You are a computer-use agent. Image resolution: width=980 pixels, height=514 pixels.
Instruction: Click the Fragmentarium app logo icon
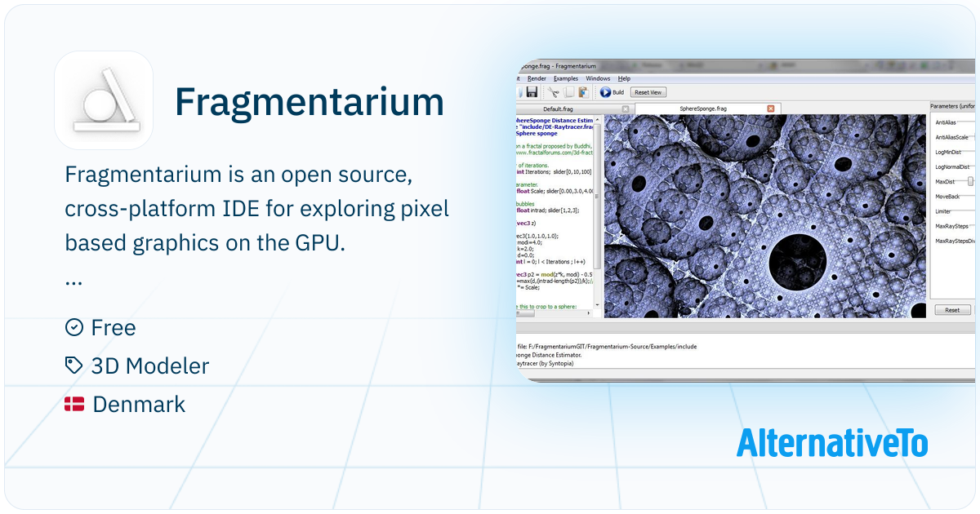click(104, 100)
